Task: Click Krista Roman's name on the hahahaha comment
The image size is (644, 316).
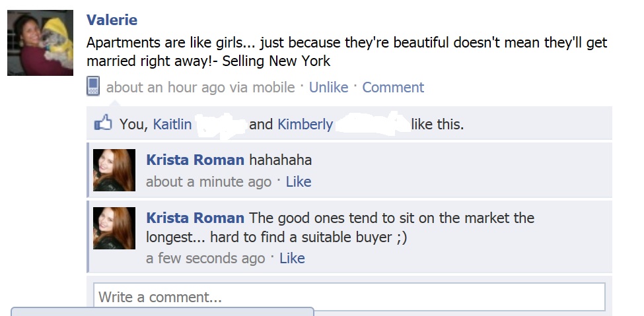Action: pyautogui.click(x=195, y=160)
